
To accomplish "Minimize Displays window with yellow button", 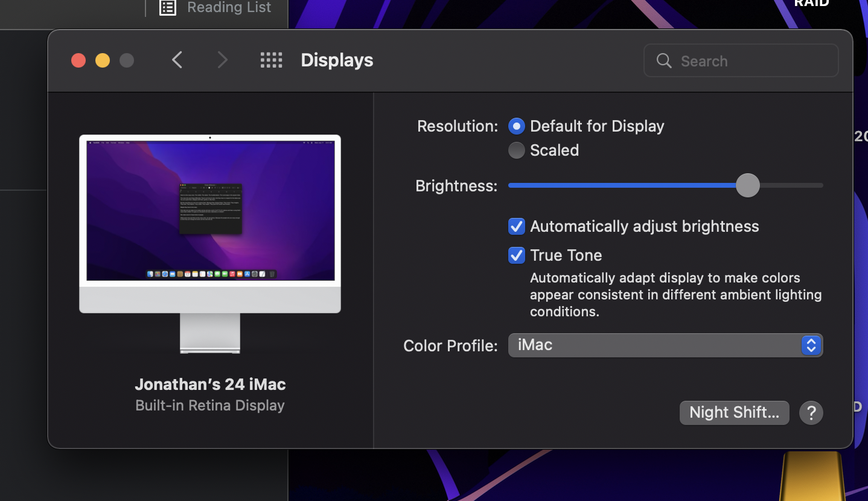I will 103,60.
